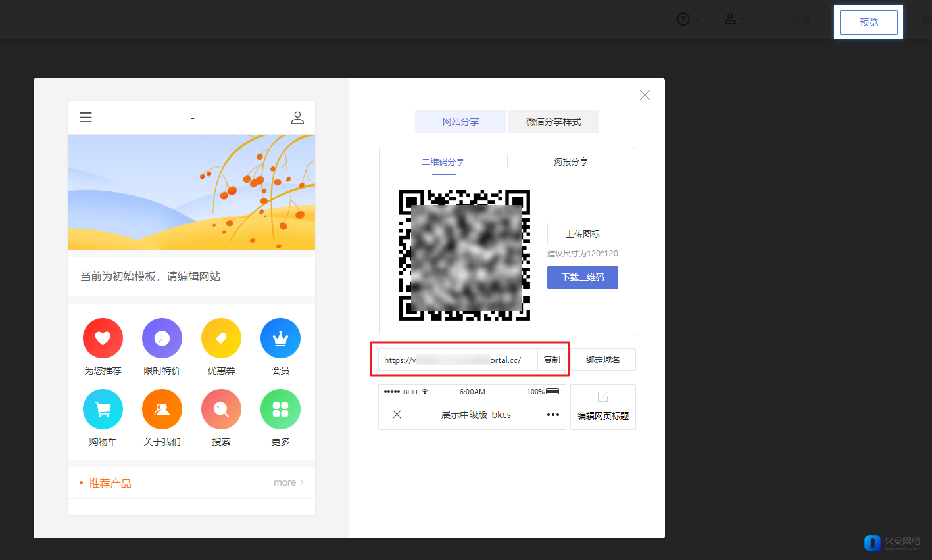Screen dimensions: 932x560
Task: Expand the account user dropdown in header
Action: (x=734, y=20)
